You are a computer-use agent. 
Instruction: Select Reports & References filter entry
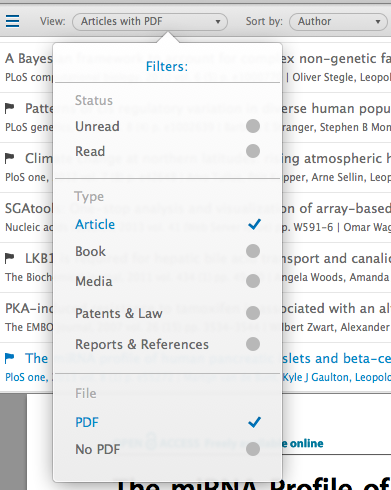click(x=167, y=344)
